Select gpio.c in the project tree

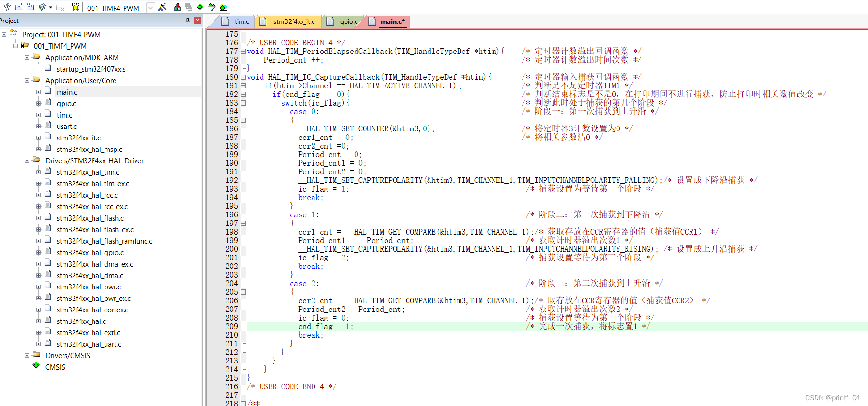[x=66, y=104]
